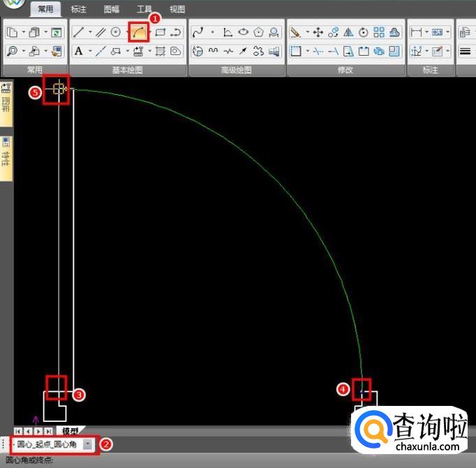The width and height of the screenshot is (476, 468).
Task: Click the 模型 sheet tab
Action: (x=70, y=432)
